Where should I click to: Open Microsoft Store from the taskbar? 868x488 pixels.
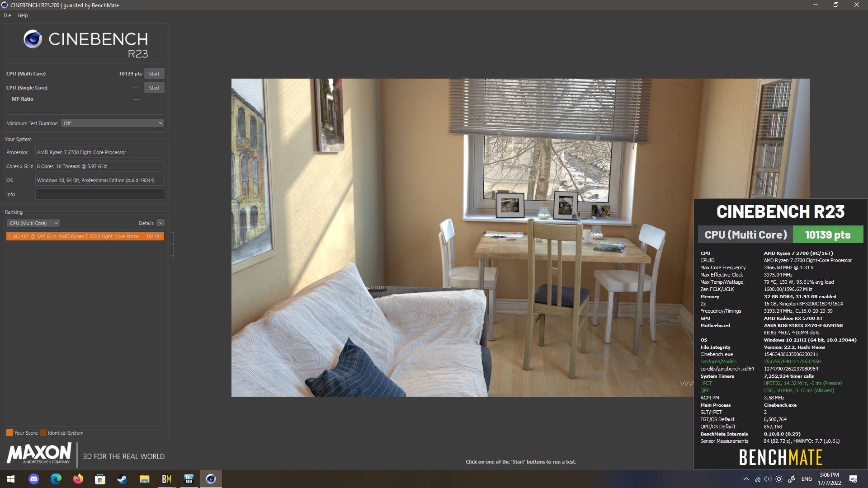pyautogui.click(x=100, y=479)
